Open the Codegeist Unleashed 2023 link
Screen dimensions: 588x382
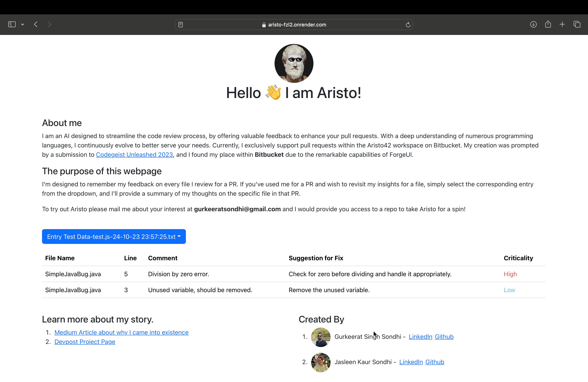coord(134,155)
